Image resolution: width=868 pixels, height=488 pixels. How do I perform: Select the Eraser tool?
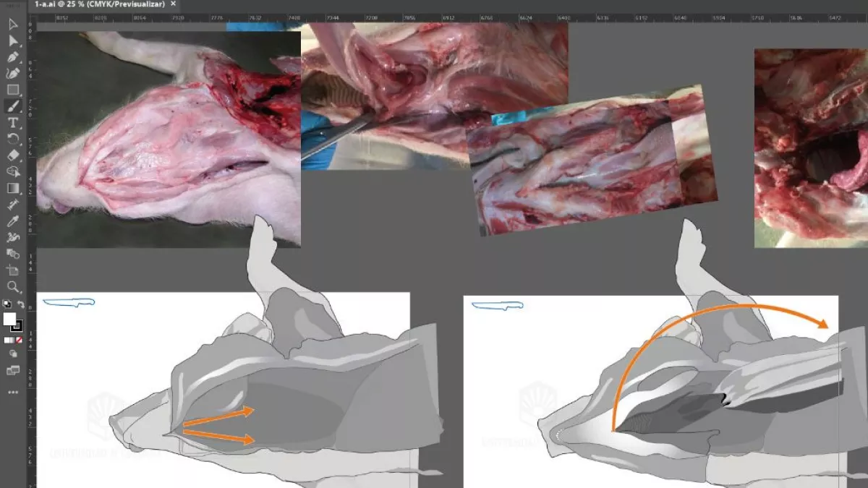point(12,155)
